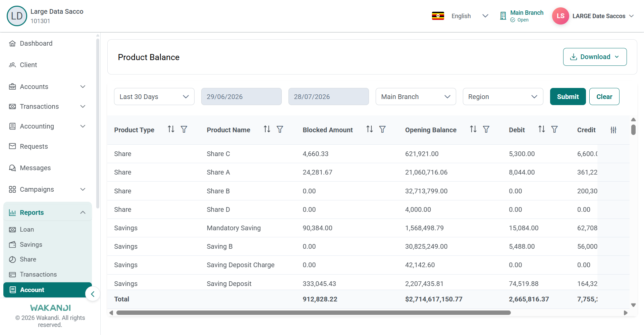Open Messages in sidebar

point(48,168)
